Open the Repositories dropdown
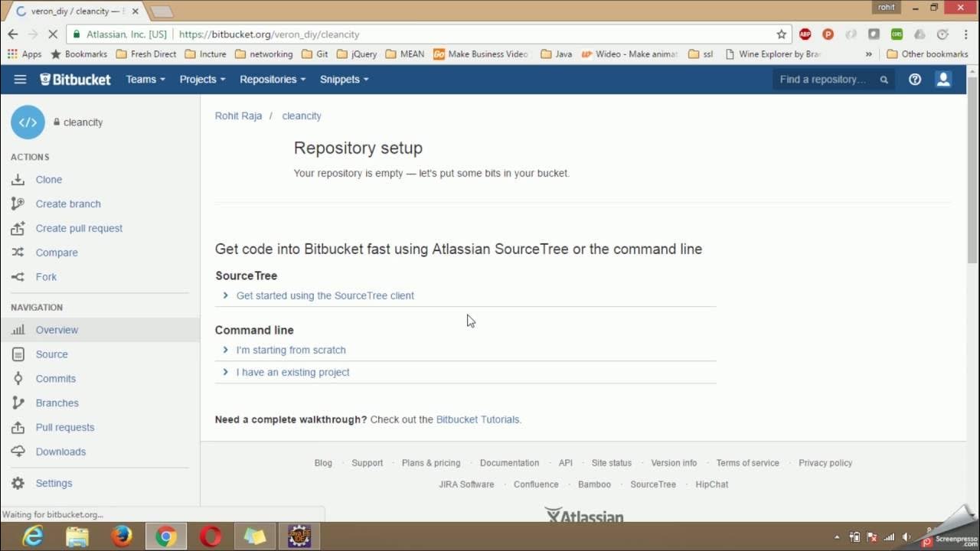 273,80
